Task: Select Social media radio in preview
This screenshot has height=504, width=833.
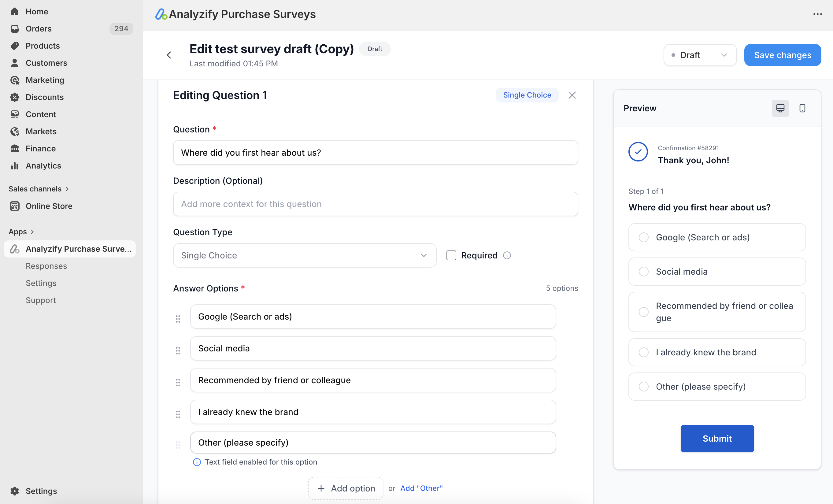Action: (644, 272)
